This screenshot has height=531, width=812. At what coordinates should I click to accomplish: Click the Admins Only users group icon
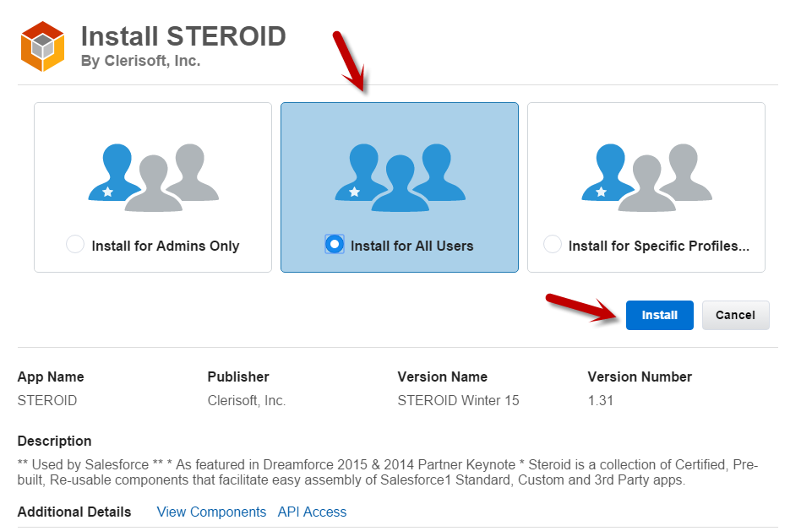coord(153,177)
